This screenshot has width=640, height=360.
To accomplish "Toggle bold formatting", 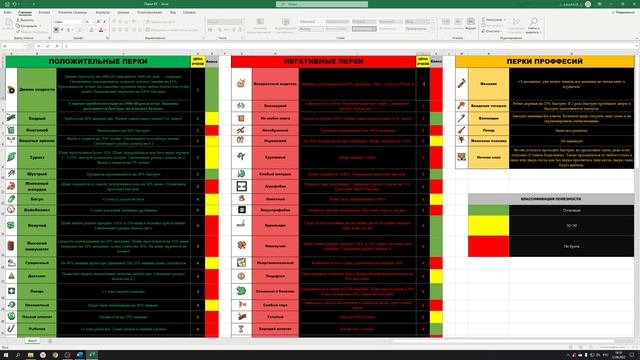I will click(56, 30).
